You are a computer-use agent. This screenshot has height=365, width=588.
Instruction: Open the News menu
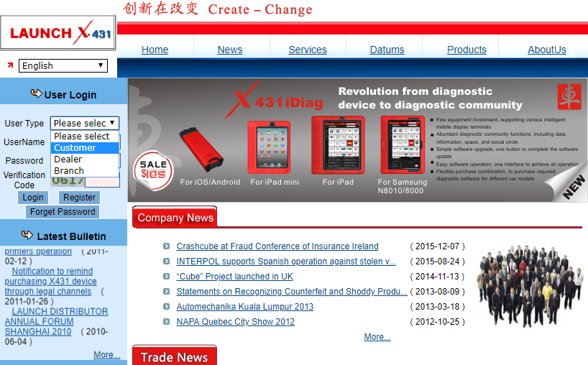(x=230, y=50)
